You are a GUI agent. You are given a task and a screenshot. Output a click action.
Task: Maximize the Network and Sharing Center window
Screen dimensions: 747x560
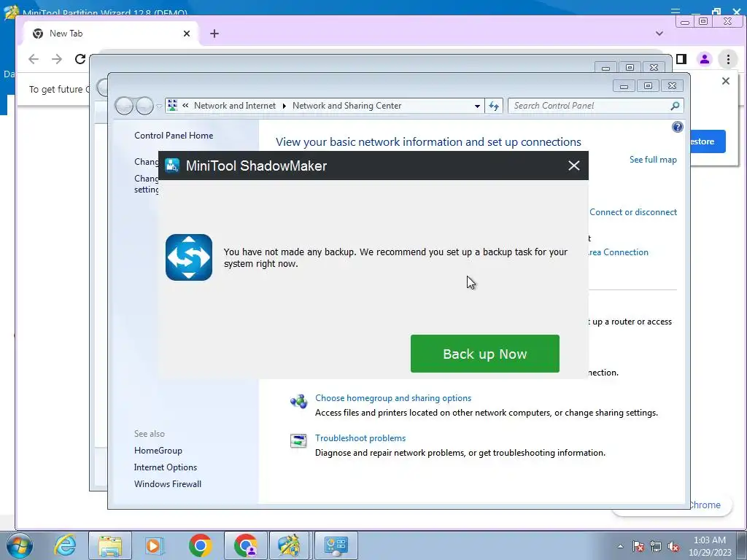(648, 86)
